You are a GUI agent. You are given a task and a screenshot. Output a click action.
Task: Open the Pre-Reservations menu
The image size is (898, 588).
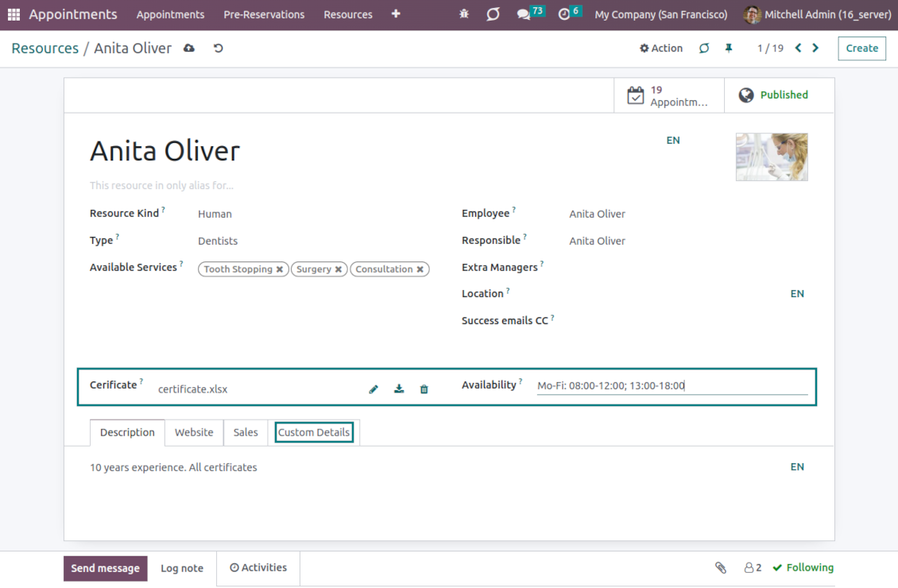[264, 14]
